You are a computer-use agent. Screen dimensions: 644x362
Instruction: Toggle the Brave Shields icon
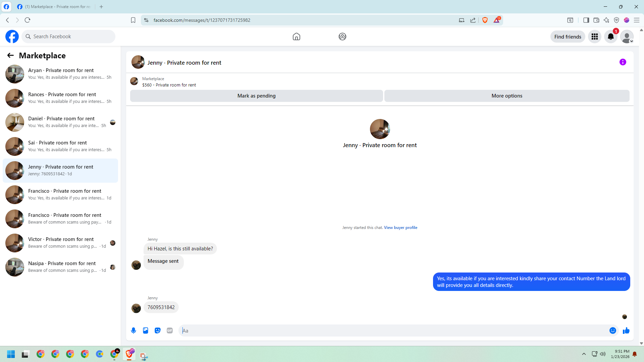(485, 20)
